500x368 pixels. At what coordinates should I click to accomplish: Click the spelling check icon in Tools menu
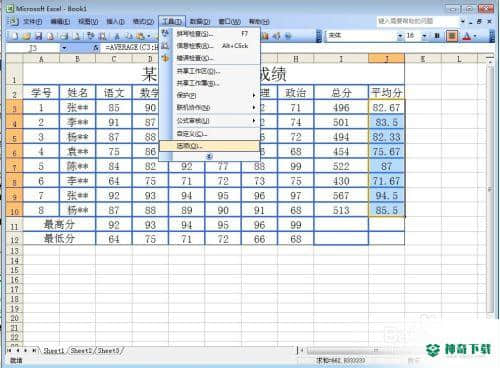[165, 33]
